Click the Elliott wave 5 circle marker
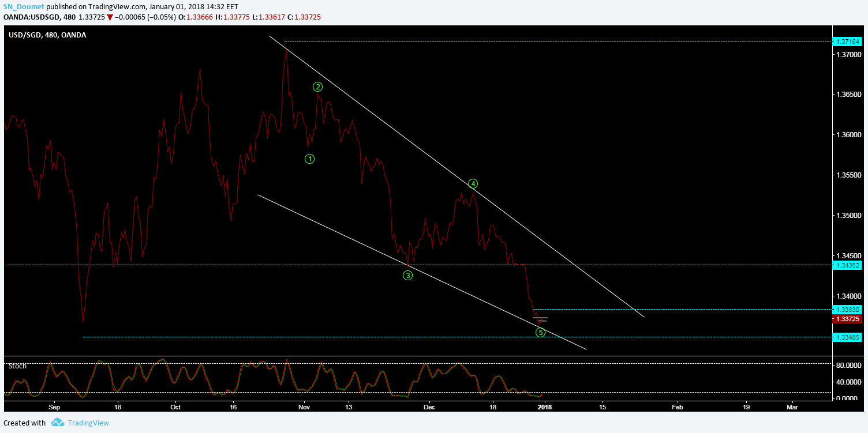This screenshot has width=868, height=433. pos(540,332)
